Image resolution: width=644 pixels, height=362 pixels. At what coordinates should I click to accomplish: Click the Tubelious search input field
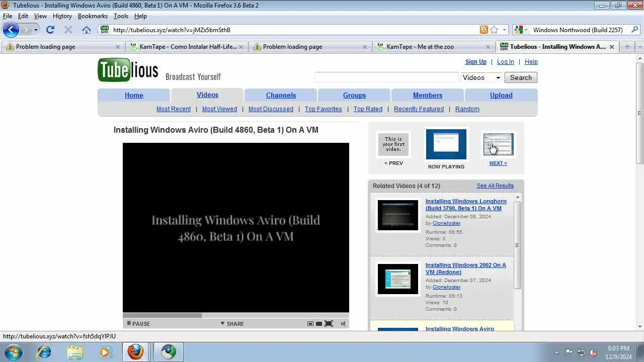tap(386, 77)
